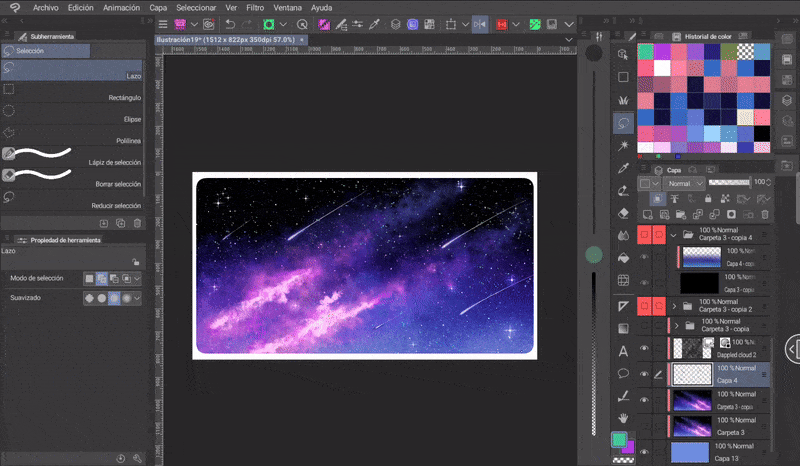Open the Normal blending mode dropdown
Image resolution: width=800 pixels, height=466 pixels.
coord(685,184)
